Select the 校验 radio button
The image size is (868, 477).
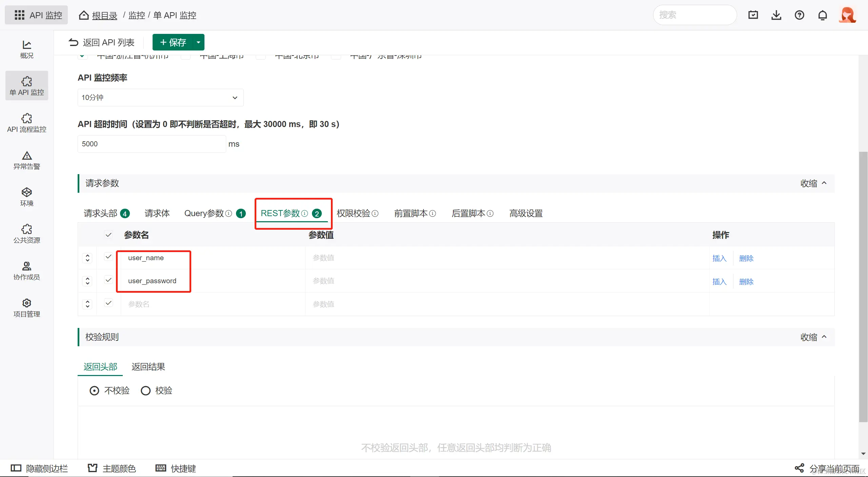[146, 391]
